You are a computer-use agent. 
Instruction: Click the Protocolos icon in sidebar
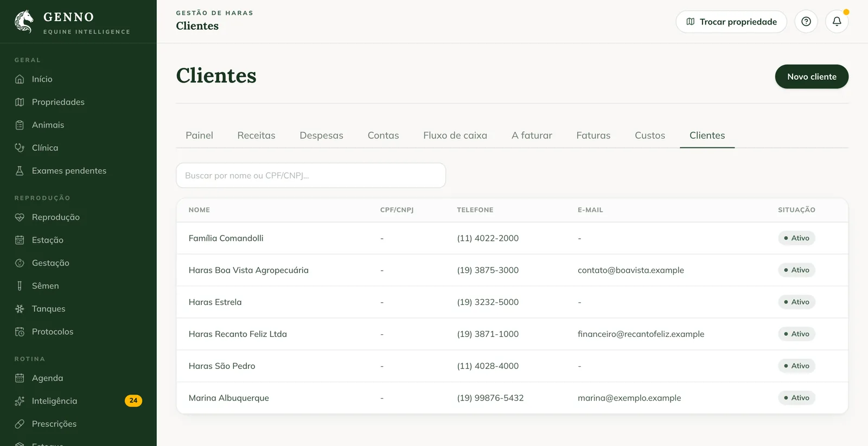click(x=20, y=332)
